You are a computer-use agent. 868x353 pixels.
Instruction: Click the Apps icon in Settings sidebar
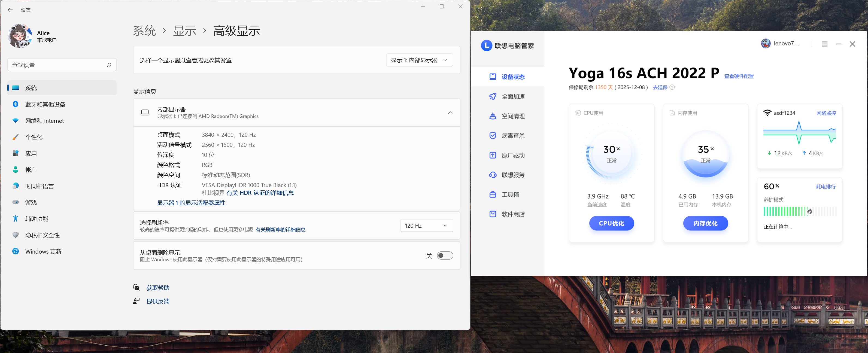pyautogui.click(x=16, y=153)
